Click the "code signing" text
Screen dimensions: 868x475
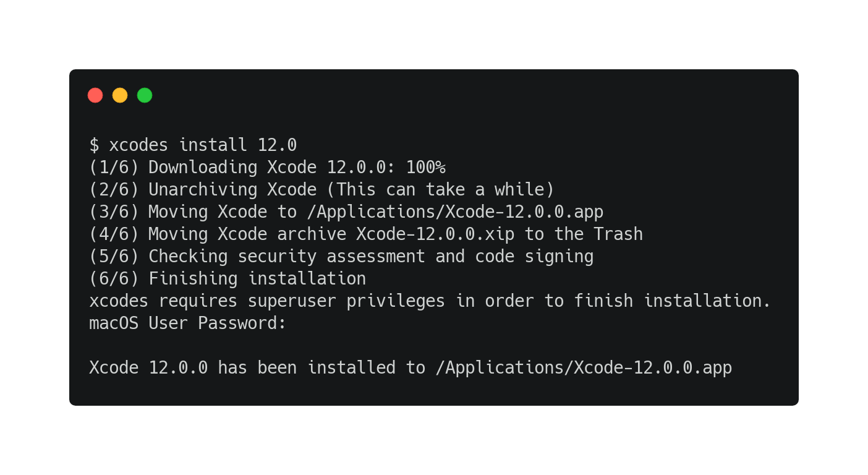coord(534,257)
